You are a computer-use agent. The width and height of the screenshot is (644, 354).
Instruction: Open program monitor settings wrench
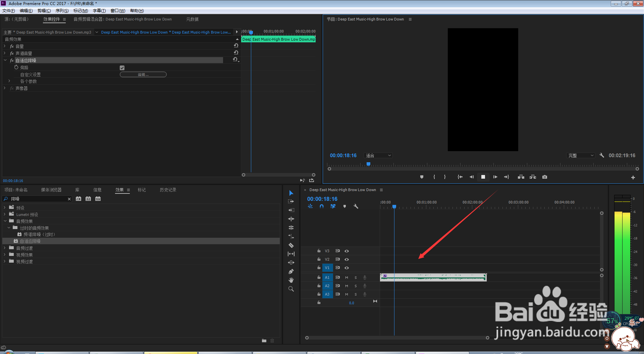pos(602,156)
